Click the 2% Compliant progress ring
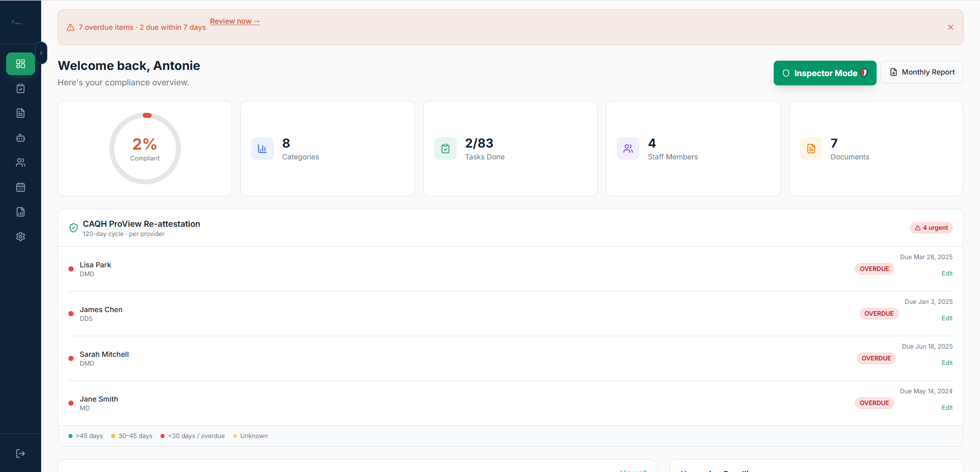The height and width of the screenshot is (472, 980). [145, 149]
